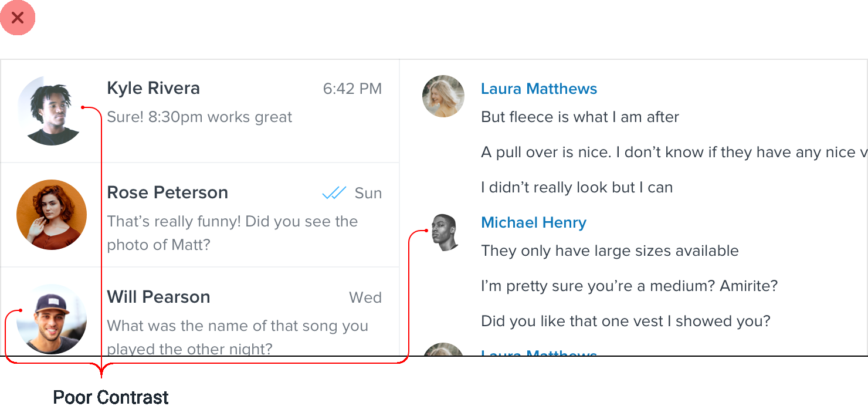Click Michael Henry's avatar in the chat
Image resolution: width=868 pixels, height=406 pixels.
tap(444, 232)
